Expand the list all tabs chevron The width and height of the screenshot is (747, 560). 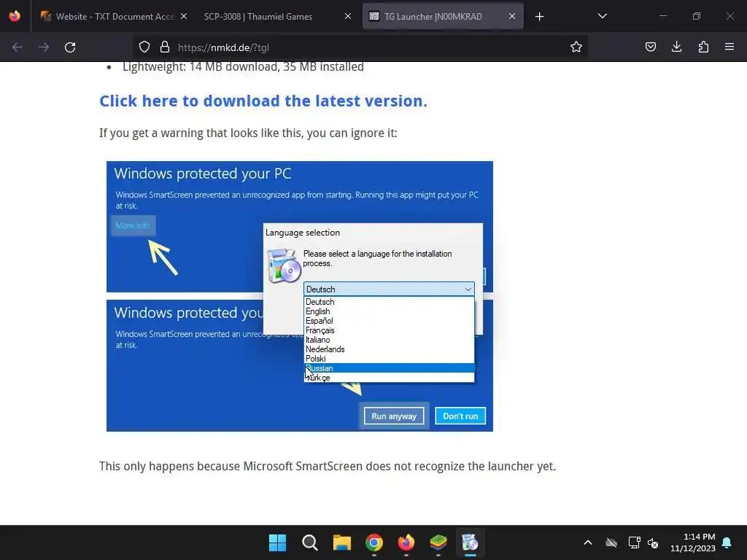(x=602, y=16)
